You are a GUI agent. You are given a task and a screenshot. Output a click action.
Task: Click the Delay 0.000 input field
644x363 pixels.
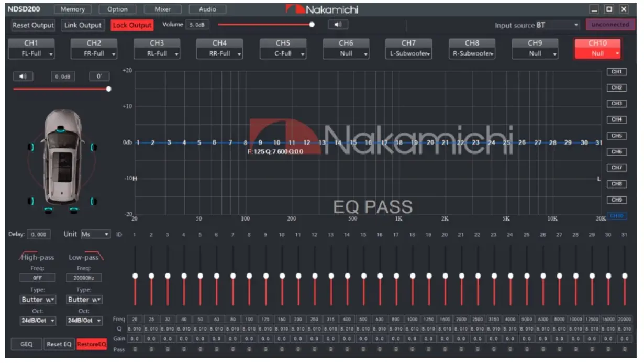point(39,235)
